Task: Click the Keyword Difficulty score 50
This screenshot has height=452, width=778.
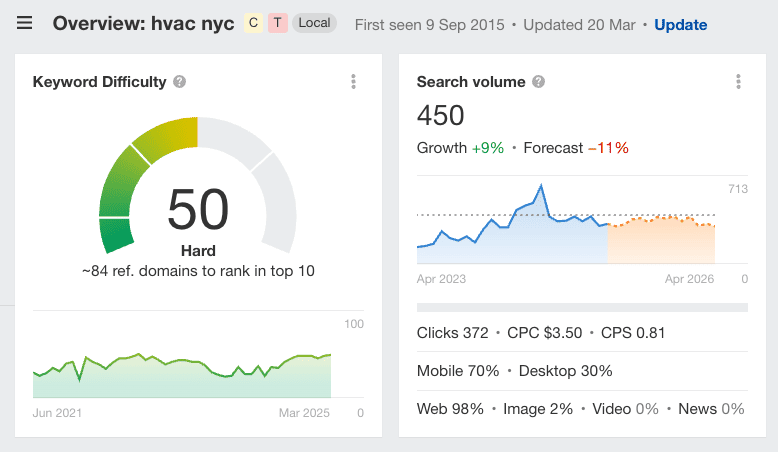Action: (198, 210)
